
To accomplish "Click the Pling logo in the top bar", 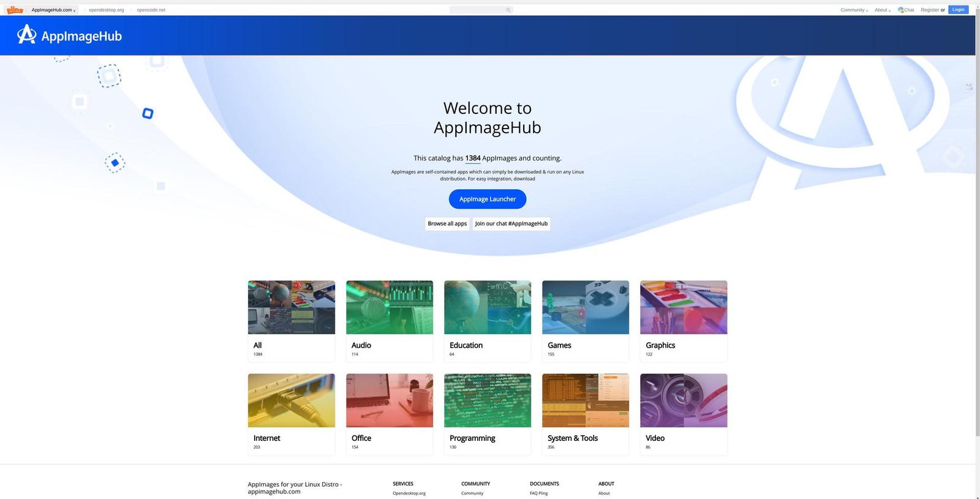I will coord(15,10).
